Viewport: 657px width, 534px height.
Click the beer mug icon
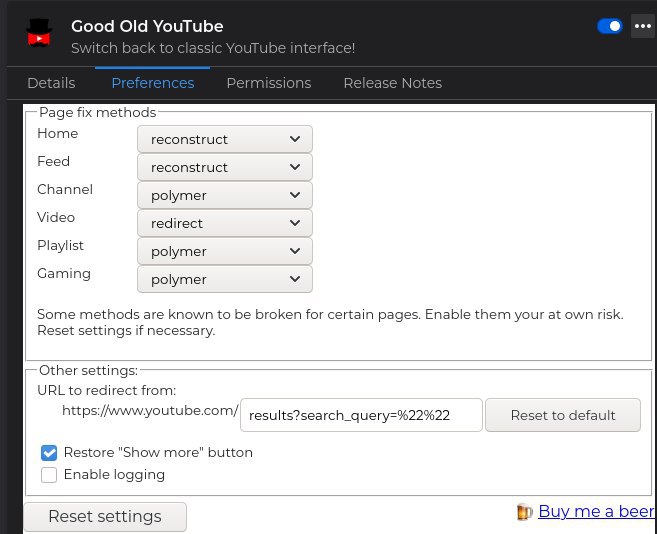coord(525,512)
